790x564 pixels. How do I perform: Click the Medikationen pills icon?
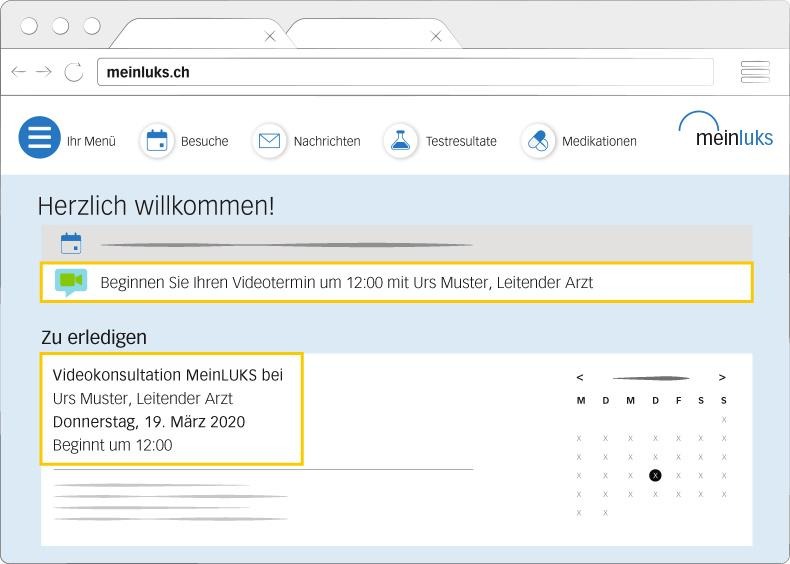click(538, 141)
